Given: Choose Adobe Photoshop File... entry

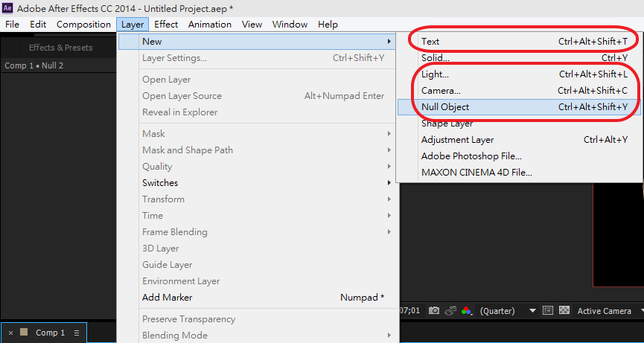Looking at the screenshot, I should coord(519,156).
